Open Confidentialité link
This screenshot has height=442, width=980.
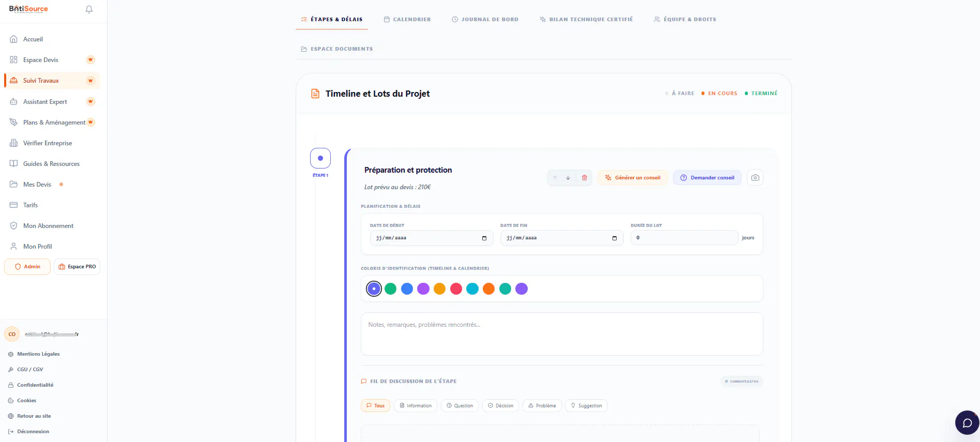31,385
